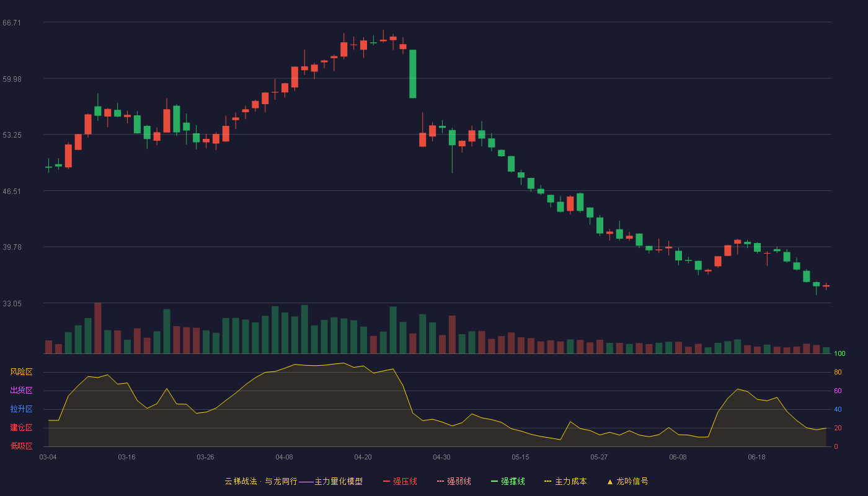Toggle the 龙吟信号 legend entry
Image resolution: width=868 pixels, height=496 pixels.
[627, 481]
